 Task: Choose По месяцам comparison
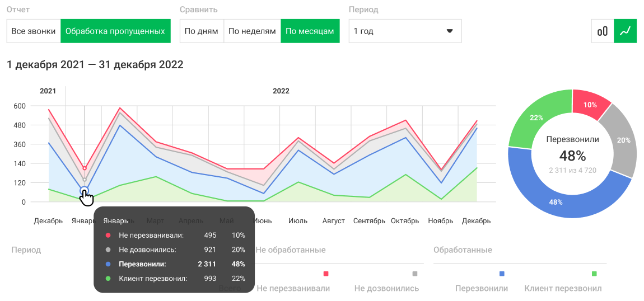tap(310, 31)
